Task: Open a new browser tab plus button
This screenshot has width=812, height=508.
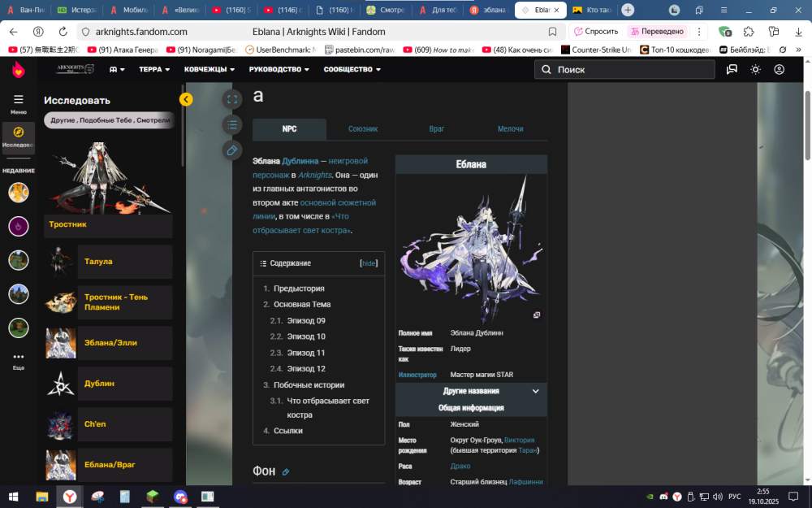Action: [628, 10]
